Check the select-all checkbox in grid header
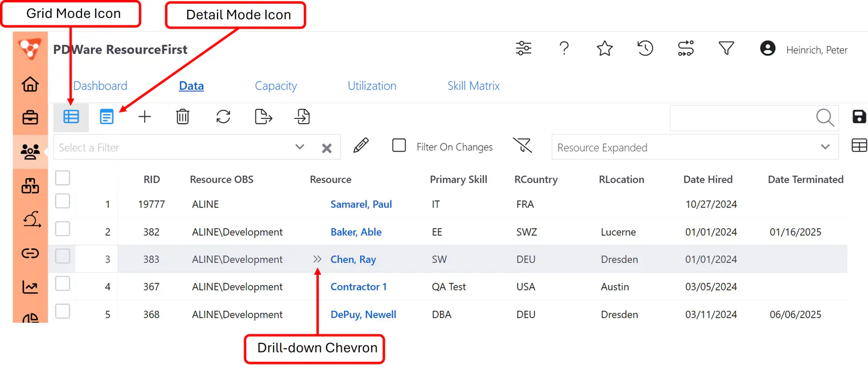868x365 pixels. point(63,178)
